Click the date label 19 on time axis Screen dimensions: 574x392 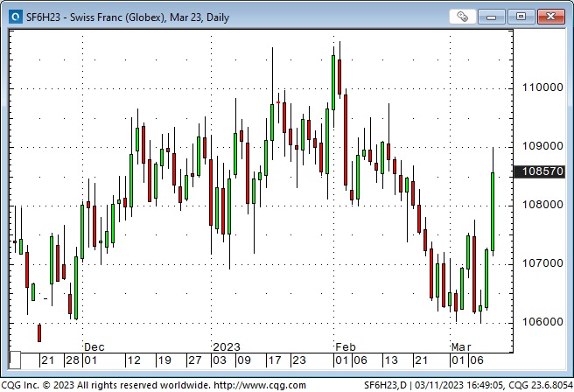point(164,360)
